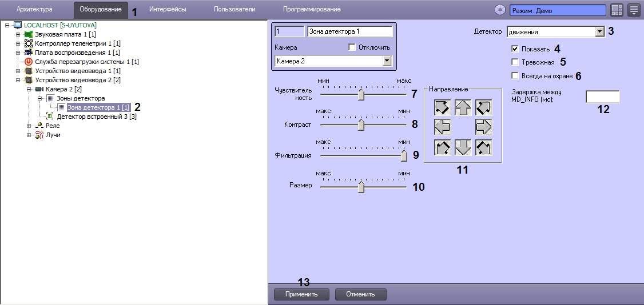644x305 pixels.
Task: Uncheck the Показать checkbox
Action: (x=515, y=49)
